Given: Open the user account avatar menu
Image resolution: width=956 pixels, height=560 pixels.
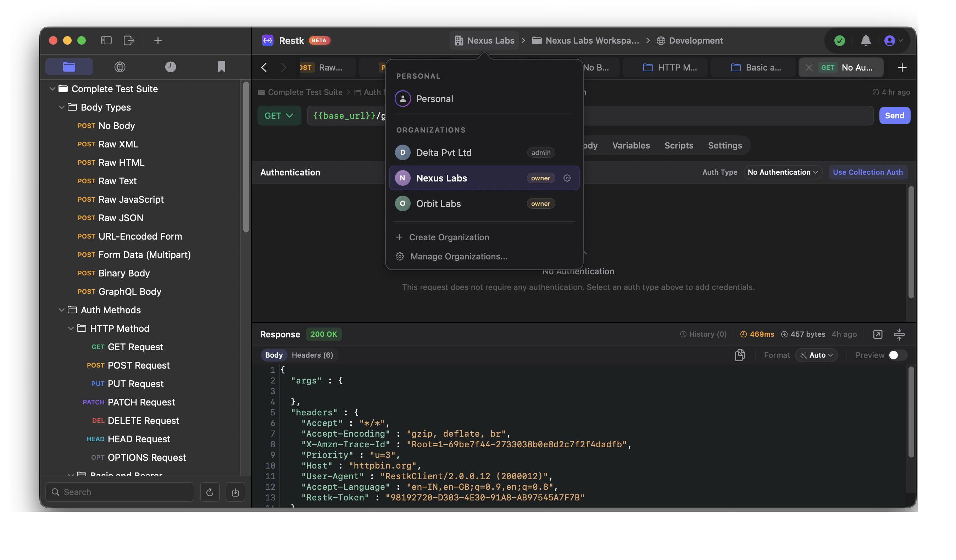Looking at the screenshot, I should (x=893, y=40).
